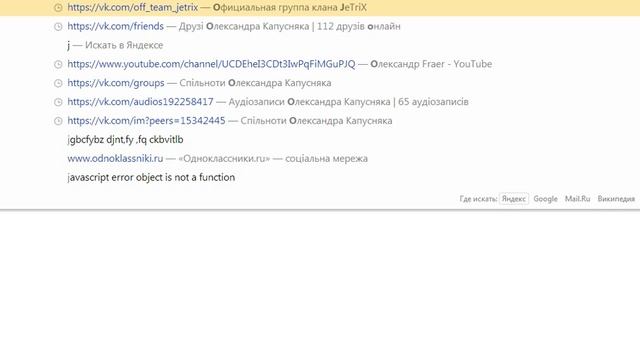Open the vk.com/friends suggestion
The height and width of the screenshot is (360, 640).
click(x=320, y=27)
